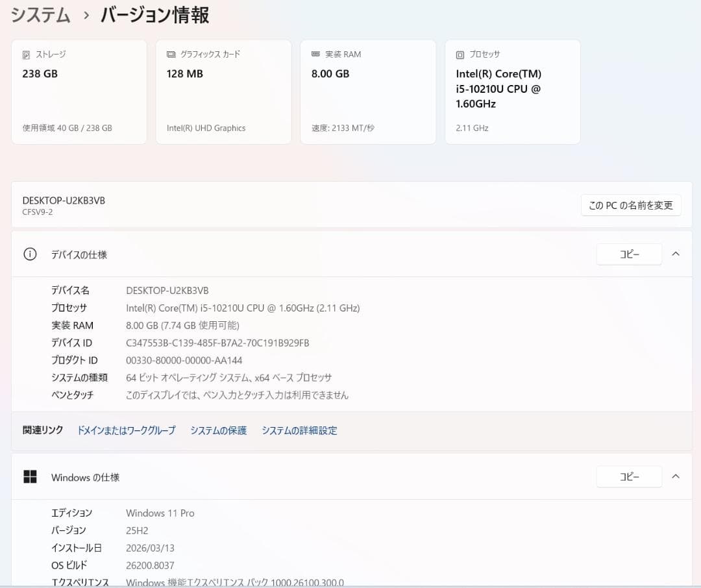701x588 pixels.
Task: Open the システムの保護 link
Action: click(x=218, y=430)
